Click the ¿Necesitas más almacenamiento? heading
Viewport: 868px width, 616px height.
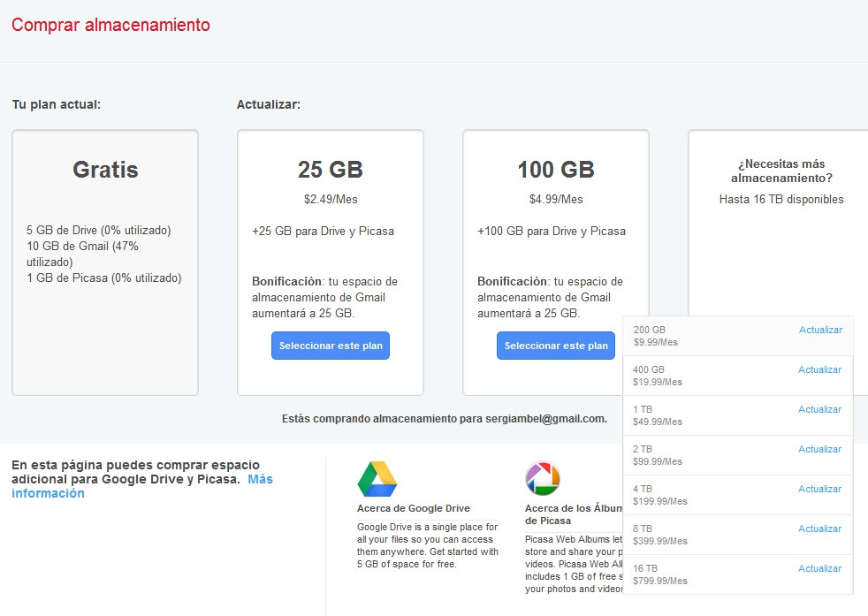(x=781, y=171)
